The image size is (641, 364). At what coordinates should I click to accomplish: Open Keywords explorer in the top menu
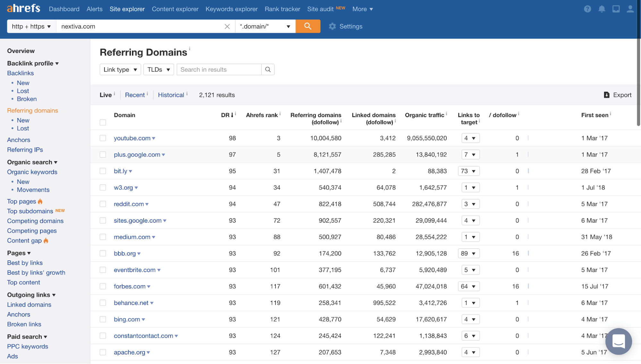click(x=232, y=9)
